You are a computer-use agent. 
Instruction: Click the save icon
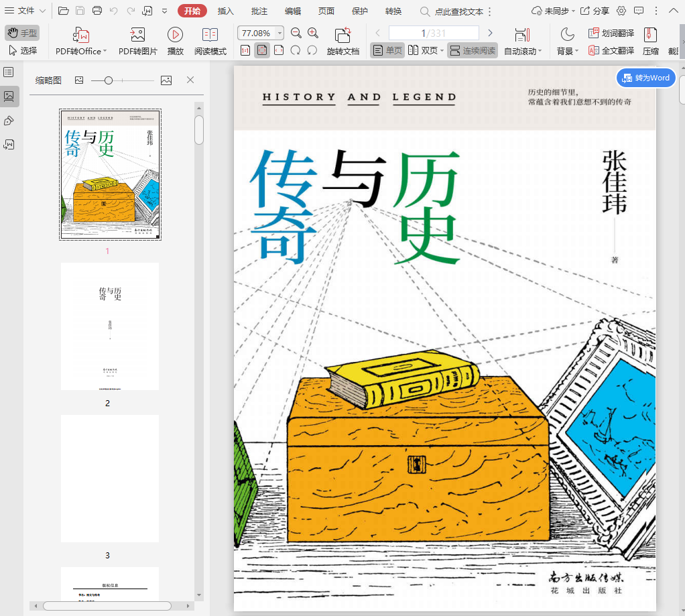pos(80,11)
